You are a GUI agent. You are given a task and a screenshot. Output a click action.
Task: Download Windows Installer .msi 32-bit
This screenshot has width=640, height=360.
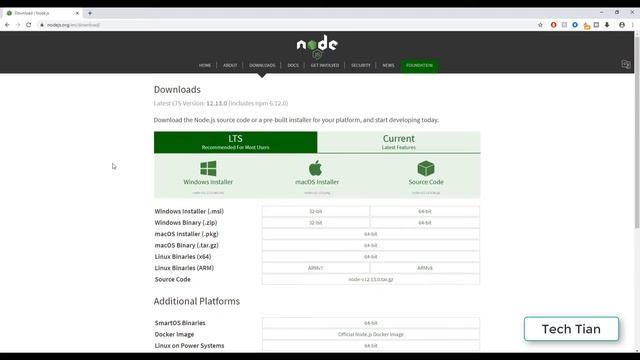point(316,211)
